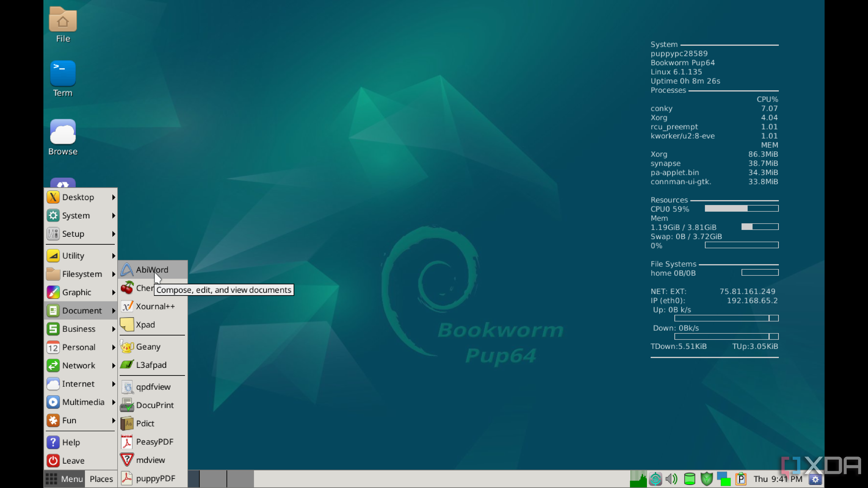Click the clipboard P tray icon
868x488 pixels.
point(741,479)
